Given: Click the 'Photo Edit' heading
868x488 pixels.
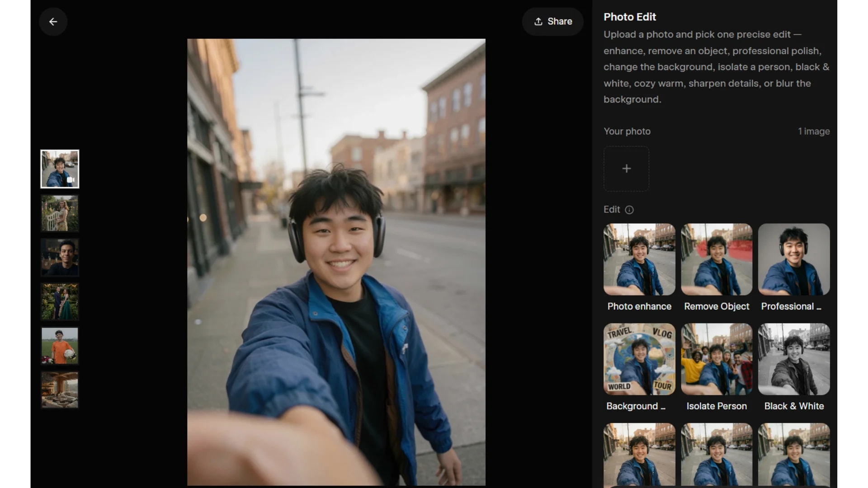Looking at the screenshot, I should click(x=630, y=17).
